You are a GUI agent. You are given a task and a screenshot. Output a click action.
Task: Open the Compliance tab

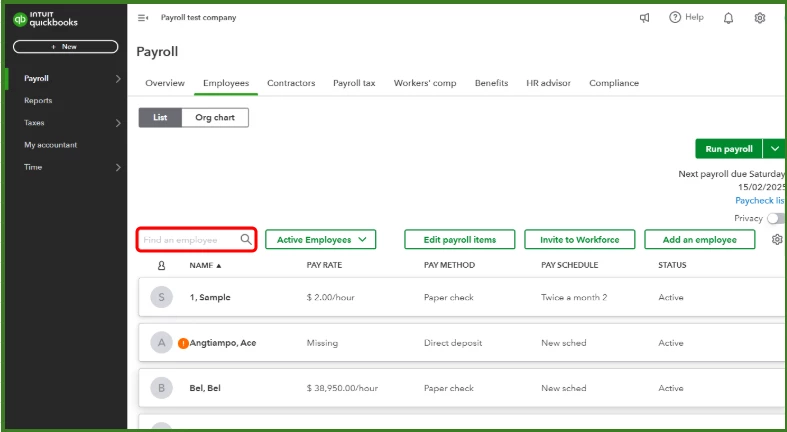pyautogui.click(x=614, y=83)
